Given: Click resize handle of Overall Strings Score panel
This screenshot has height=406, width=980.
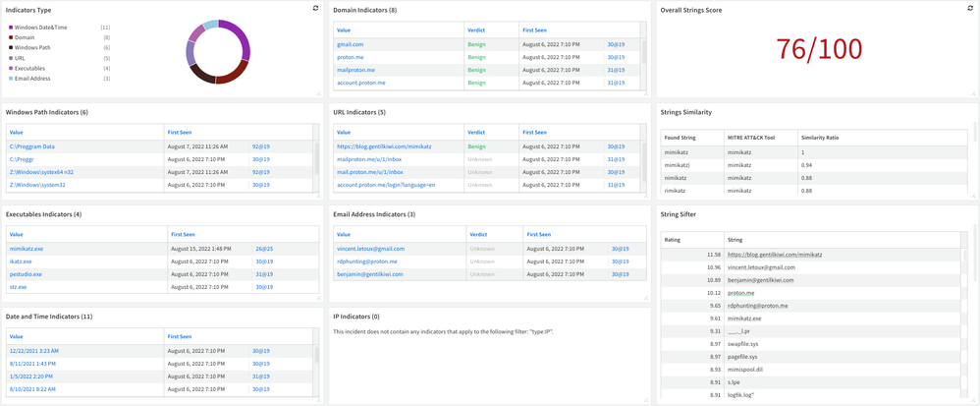Looking at the screenshot, I should (973, 93).
